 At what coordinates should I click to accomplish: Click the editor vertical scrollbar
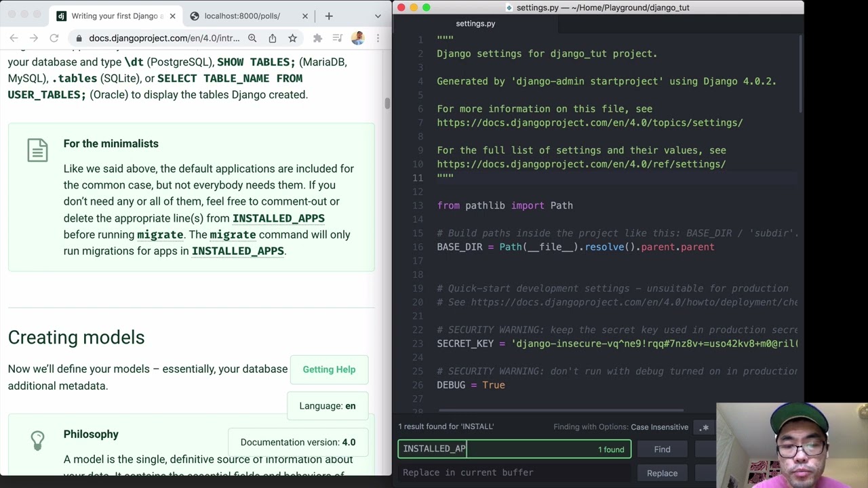point(800,75)
